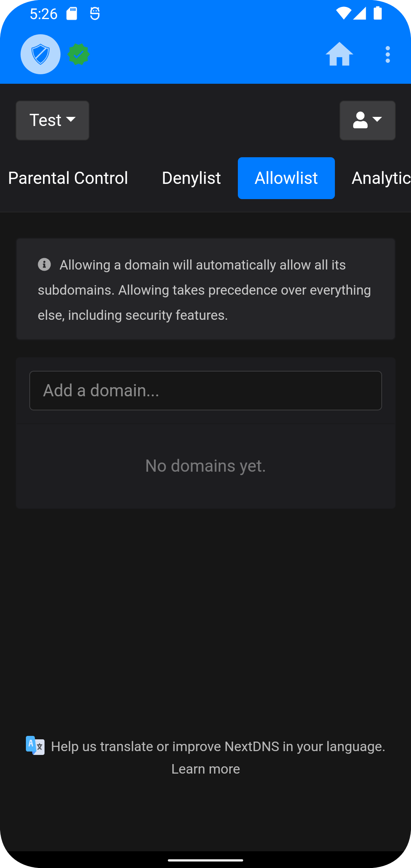Open the user account dropdown
The height and width of the screenshot is (868, 411).
point(368,120)
